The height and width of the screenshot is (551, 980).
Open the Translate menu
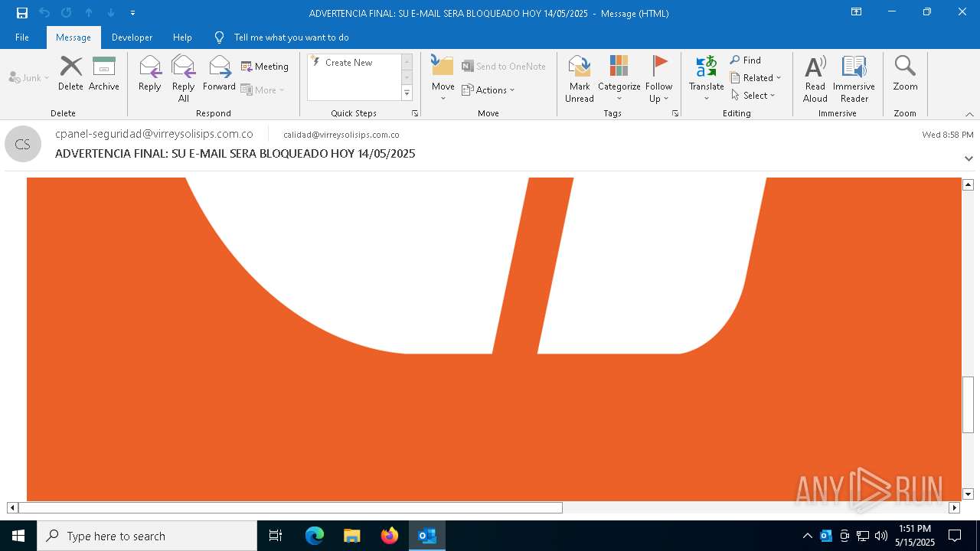(706, 79)
